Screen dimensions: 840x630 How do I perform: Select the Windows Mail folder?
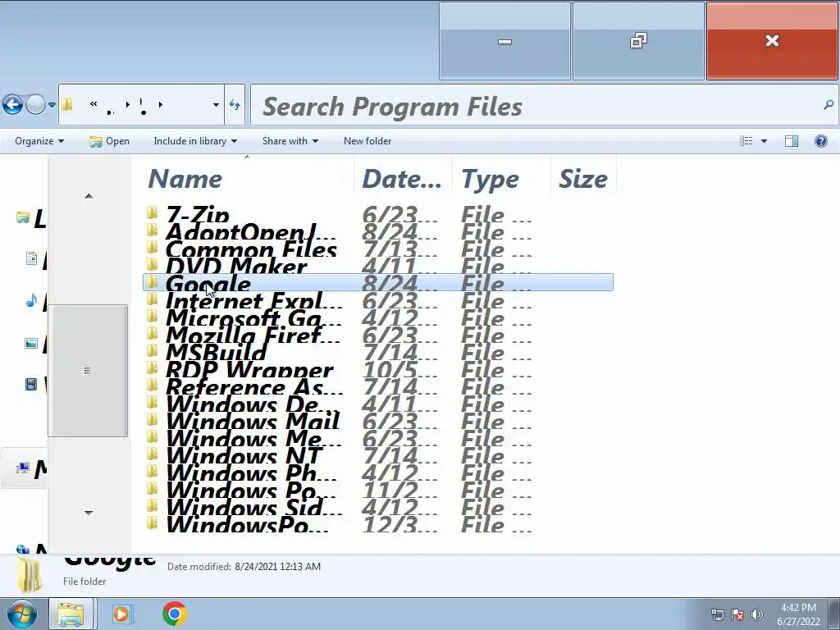[377, 421]
